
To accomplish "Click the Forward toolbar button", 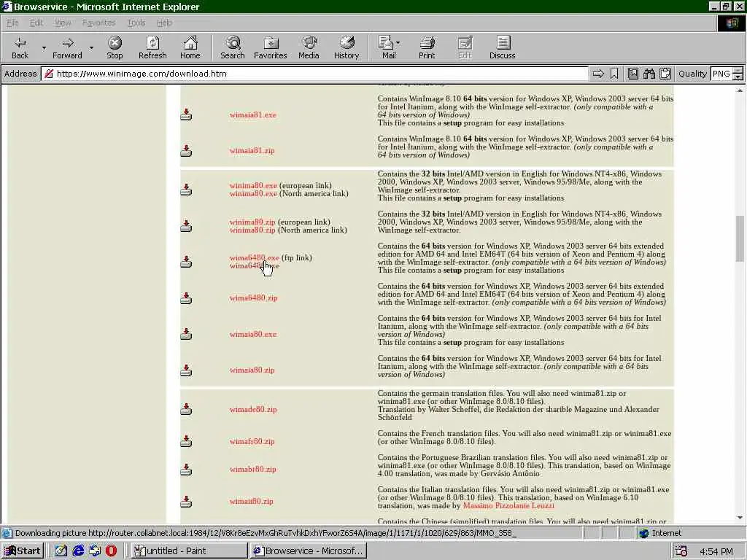I will click(x=67, y=47).
